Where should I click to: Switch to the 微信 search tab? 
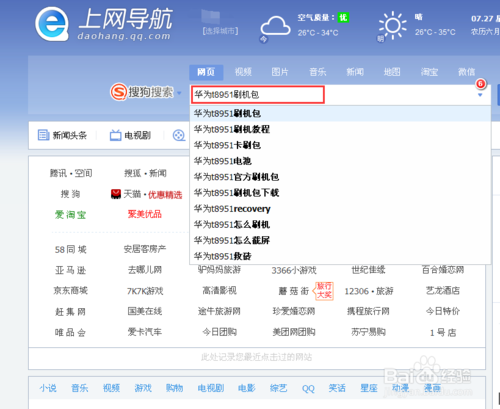point(466,72)
